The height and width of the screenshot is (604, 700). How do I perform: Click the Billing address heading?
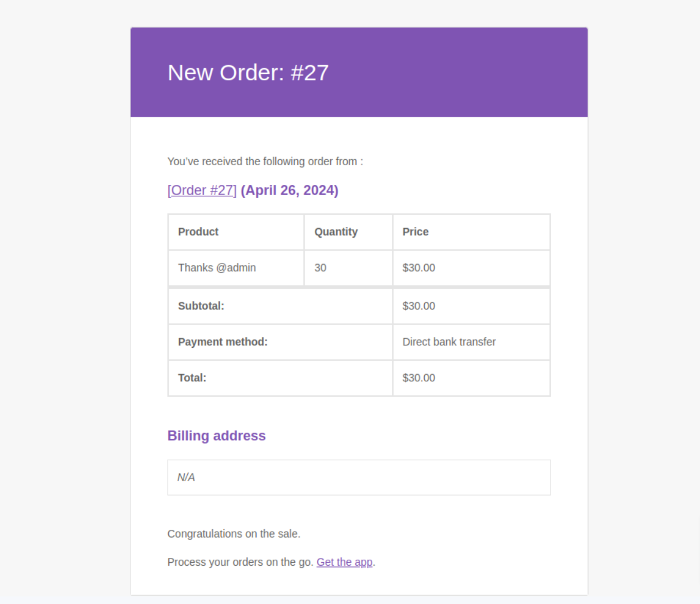[x=216, y=435]
